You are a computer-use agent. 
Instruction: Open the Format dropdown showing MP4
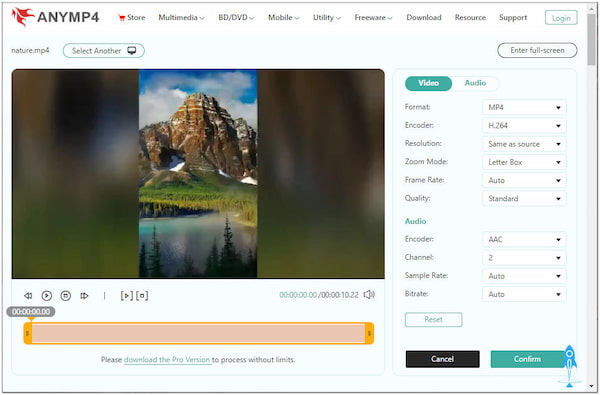point(524,107)
